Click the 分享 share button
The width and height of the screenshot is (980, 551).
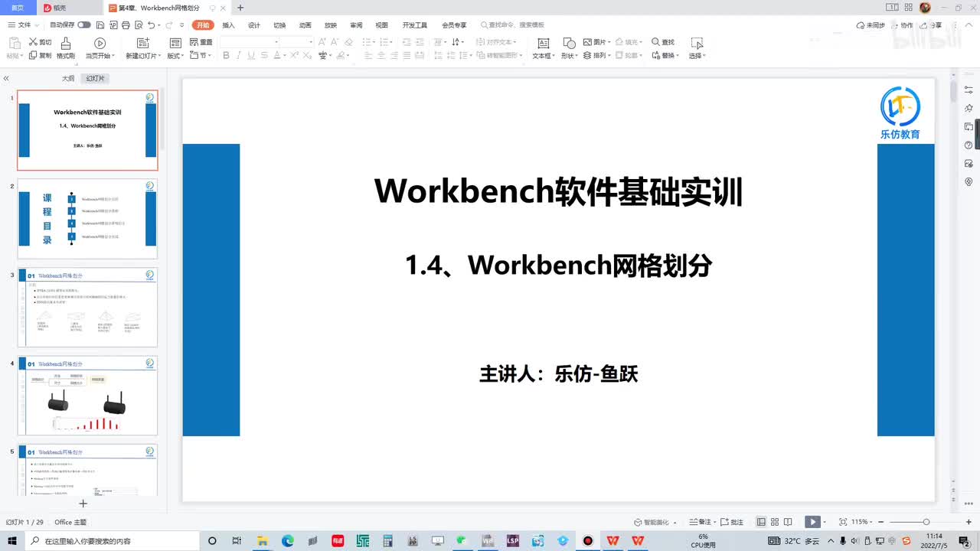(x=931, y=25)
